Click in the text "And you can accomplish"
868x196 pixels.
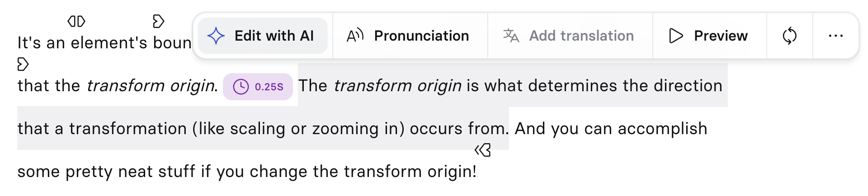click(611, 129)
